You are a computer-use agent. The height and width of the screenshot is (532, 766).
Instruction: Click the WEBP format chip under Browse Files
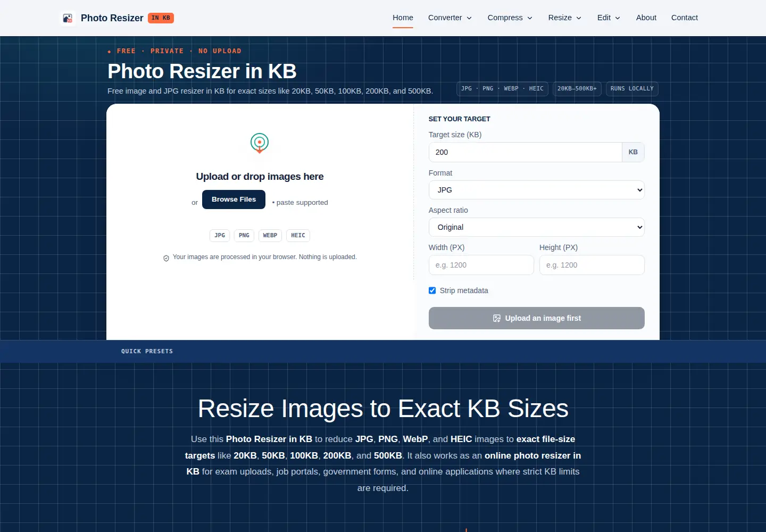[270, 236]
